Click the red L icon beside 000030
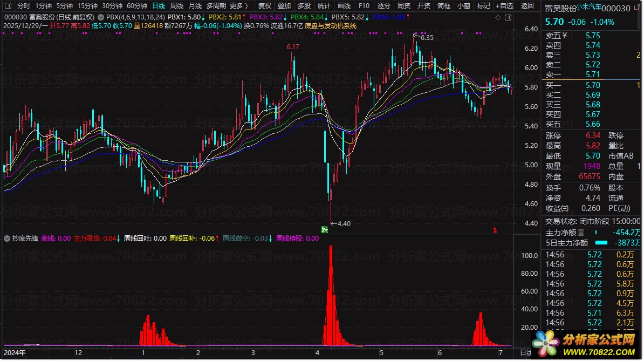644x361 pixels. [x=636, y=8]
